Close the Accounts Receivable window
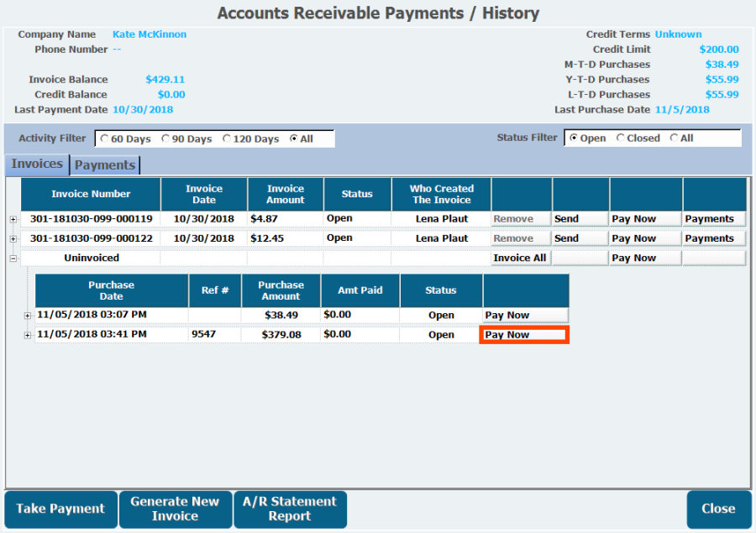Viewport: 756px width, 533px height. tap(718, 509)
